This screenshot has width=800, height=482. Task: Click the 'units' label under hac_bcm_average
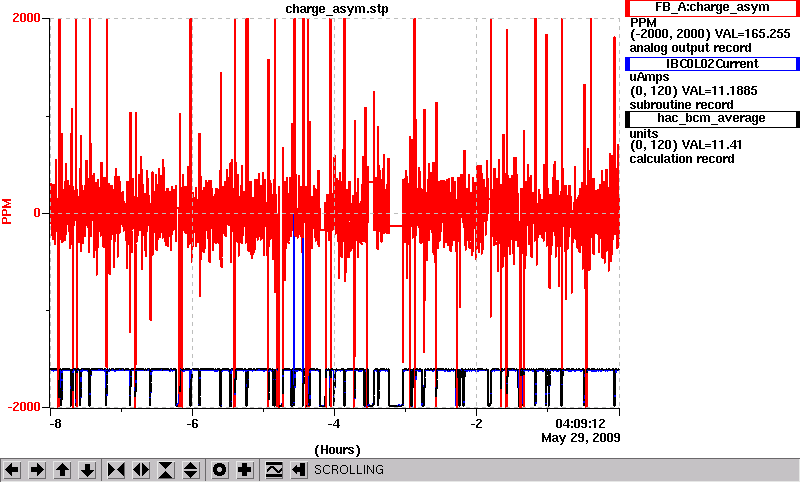643,134
